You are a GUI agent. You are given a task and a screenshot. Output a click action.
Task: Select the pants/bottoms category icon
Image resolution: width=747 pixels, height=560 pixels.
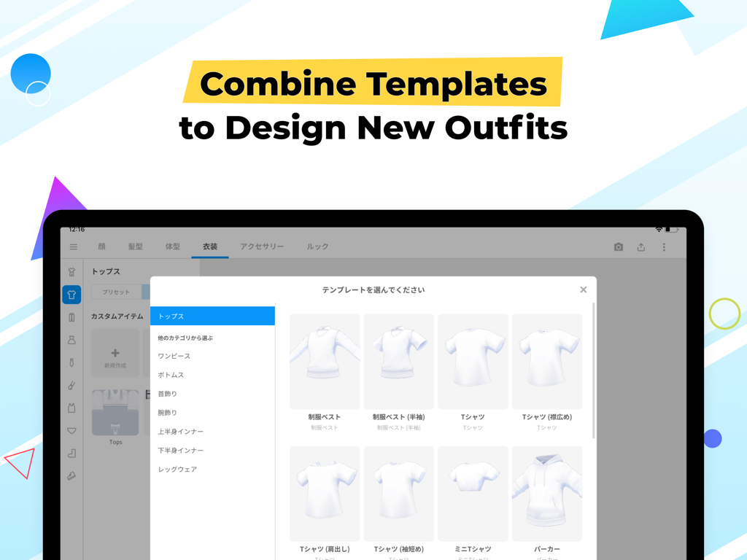click(x=71, y=316)
